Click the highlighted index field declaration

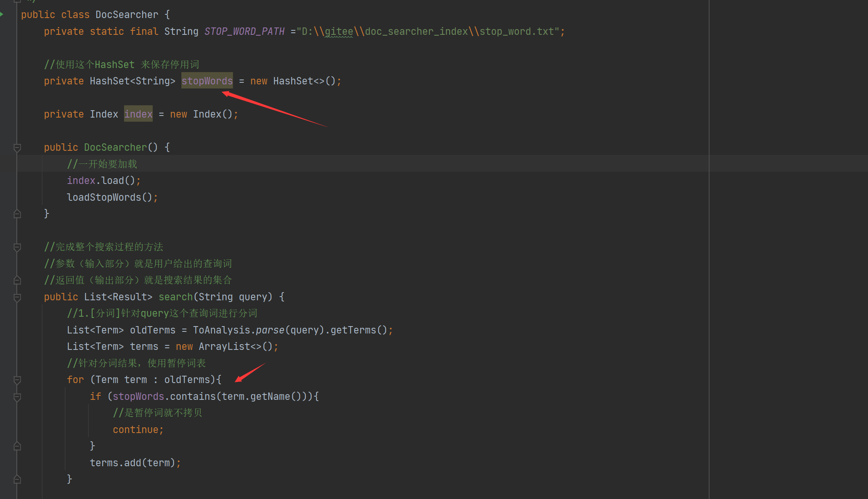click(138, 114)
